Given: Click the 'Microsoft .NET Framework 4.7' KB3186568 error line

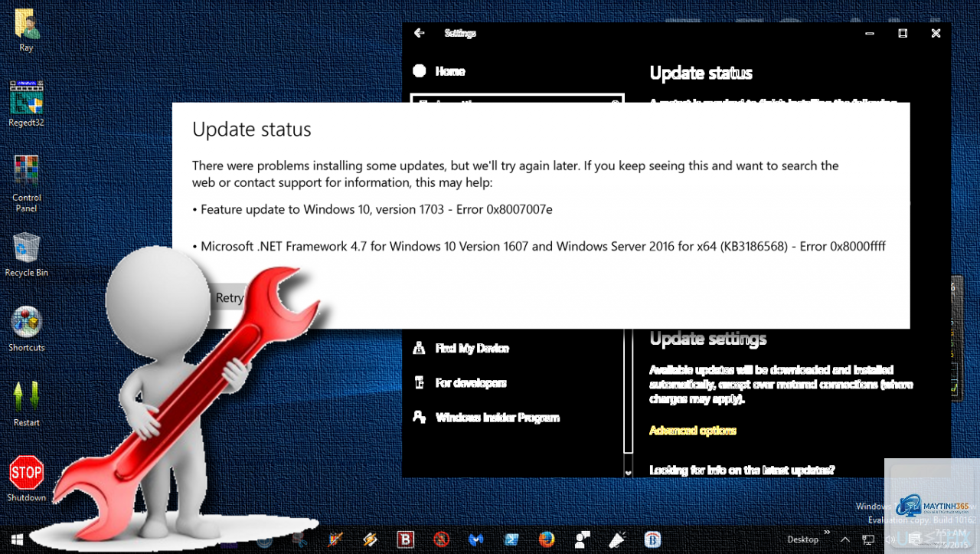Looking at the screenshot, I should pyautogui.click(x=539, y=246).
